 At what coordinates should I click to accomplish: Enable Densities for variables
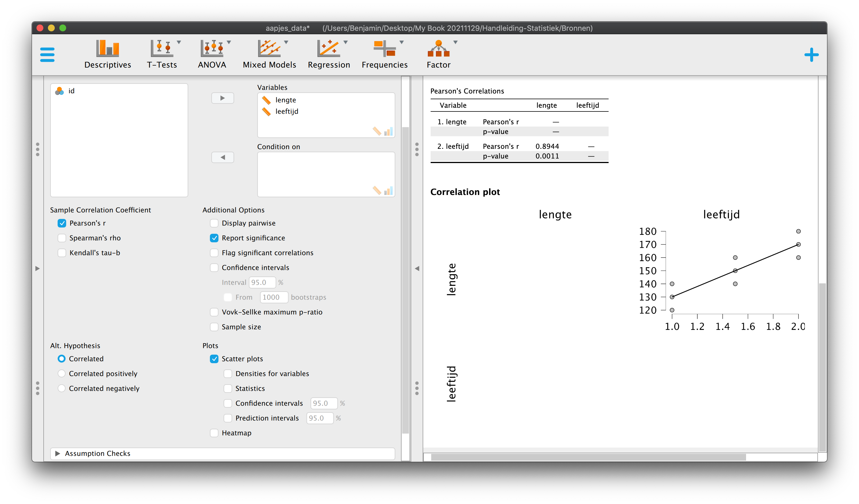(x=228, y=374)
